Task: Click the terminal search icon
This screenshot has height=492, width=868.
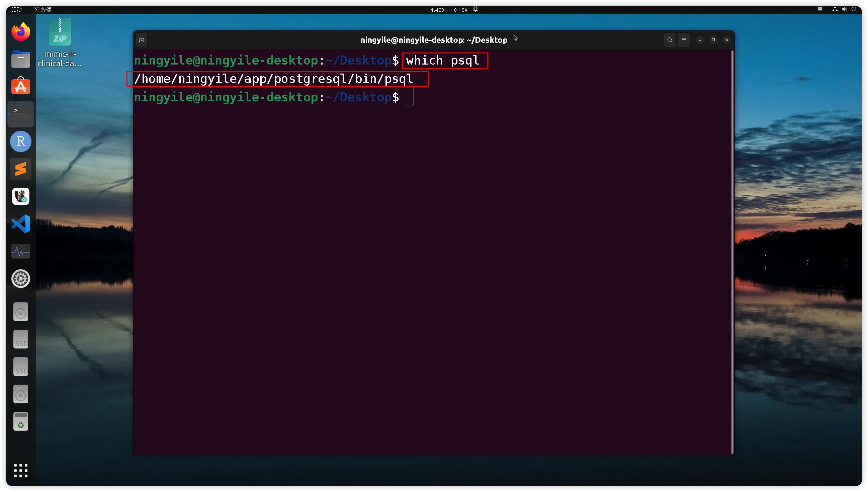Action: [669, 40]
